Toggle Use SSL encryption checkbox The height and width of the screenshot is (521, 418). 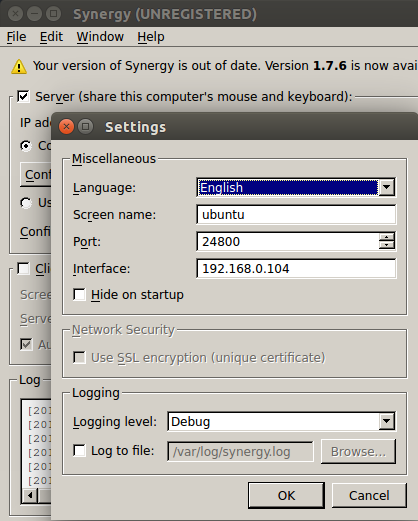[79, 358]
